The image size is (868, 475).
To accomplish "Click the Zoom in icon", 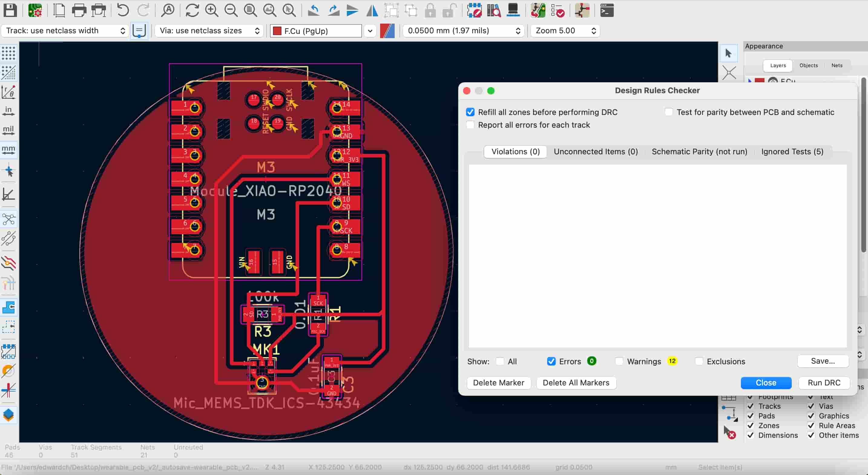I will pos(212,11).
